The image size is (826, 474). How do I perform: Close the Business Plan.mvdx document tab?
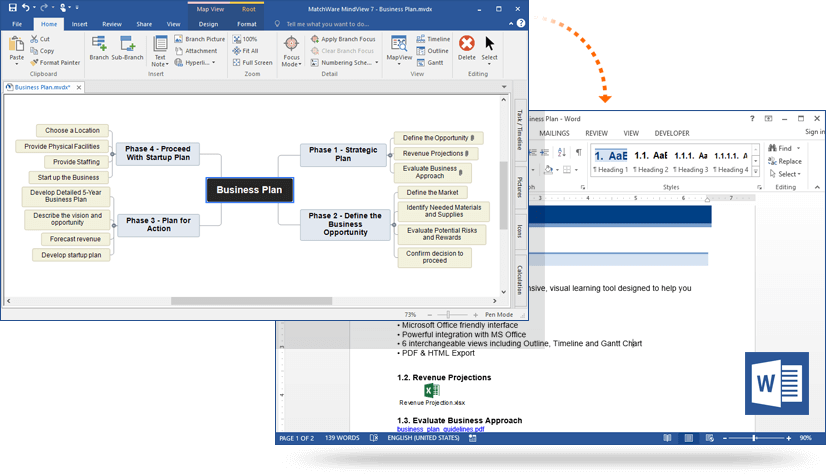(x=79, y=87)
